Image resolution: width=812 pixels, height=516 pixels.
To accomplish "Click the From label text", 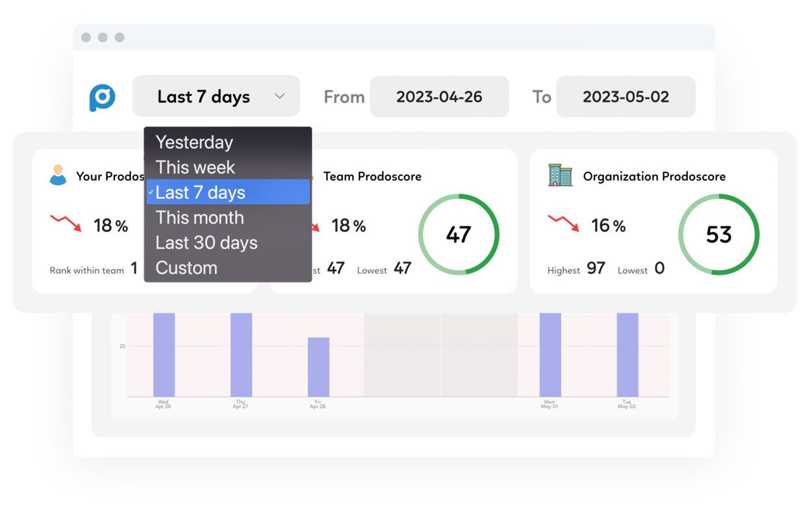I will (x=344, y=97).
